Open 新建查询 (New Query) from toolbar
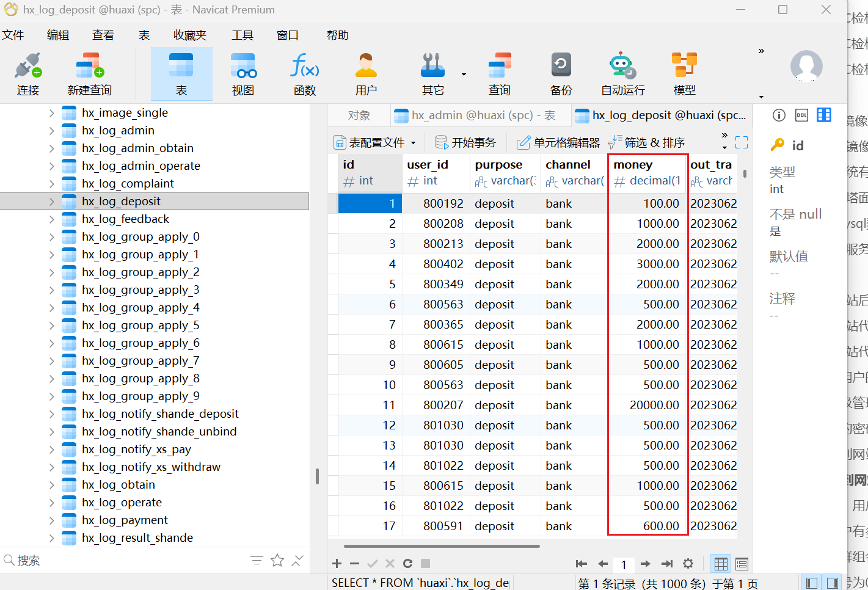Screen dimensions: 868x590 pos(90,74)
